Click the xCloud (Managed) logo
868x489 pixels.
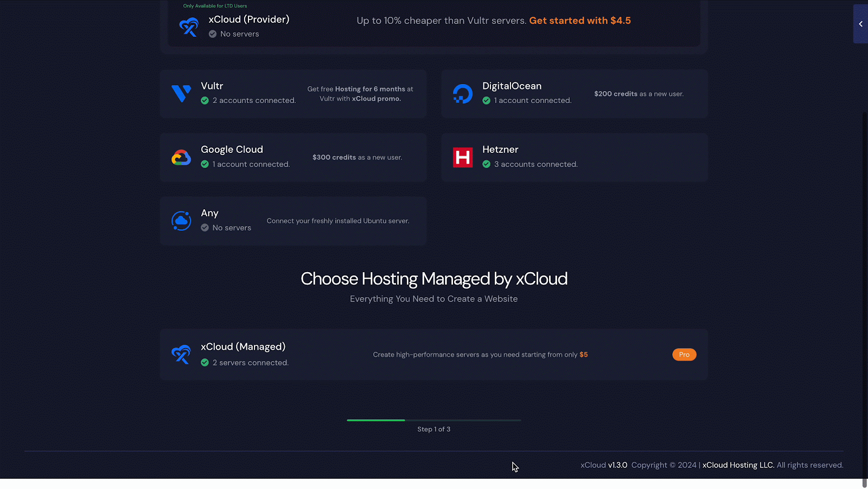click(181, 354)
